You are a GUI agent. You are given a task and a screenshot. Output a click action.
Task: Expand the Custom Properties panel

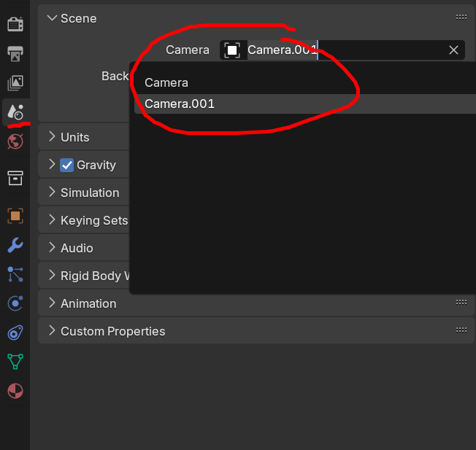tap(53, 330)
